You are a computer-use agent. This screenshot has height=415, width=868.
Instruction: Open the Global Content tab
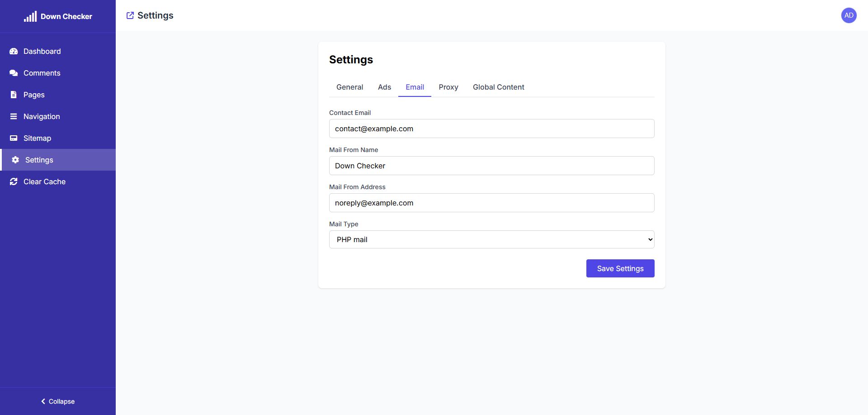click(x=498, y=87)
